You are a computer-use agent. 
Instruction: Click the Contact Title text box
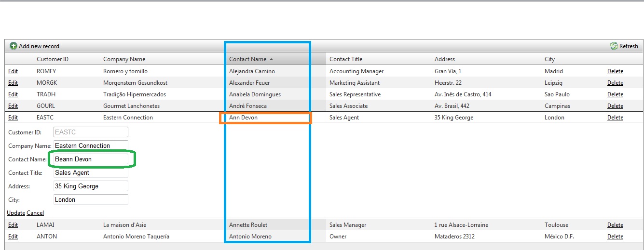point(91,172)
